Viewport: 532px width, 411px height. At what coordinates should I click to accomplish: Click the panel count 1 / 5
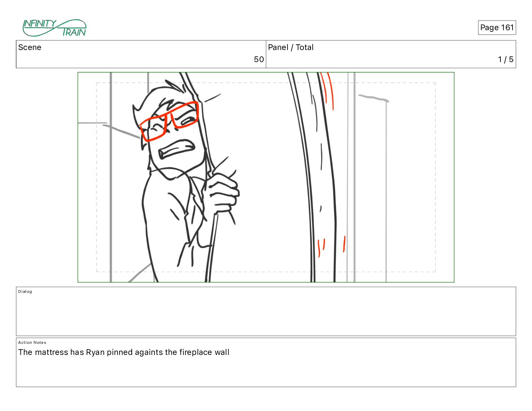tap(505, 59)
